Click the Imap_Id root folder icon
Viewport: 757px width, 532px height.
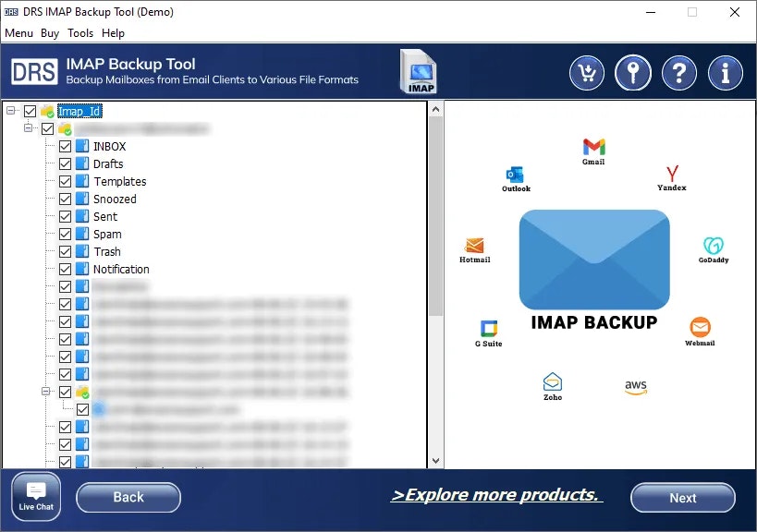(x=47, y=112)
